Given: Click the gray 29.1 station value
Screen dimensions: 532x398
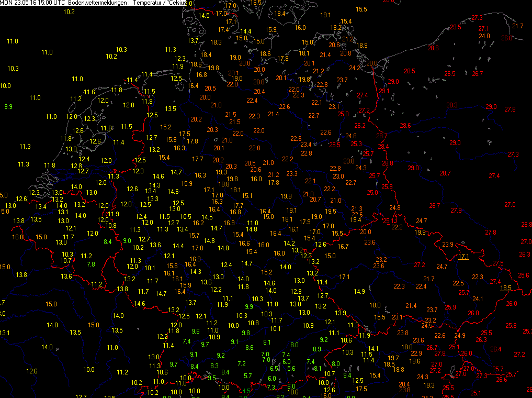Looking at the screenshot, I should click(x=384, y=91).
